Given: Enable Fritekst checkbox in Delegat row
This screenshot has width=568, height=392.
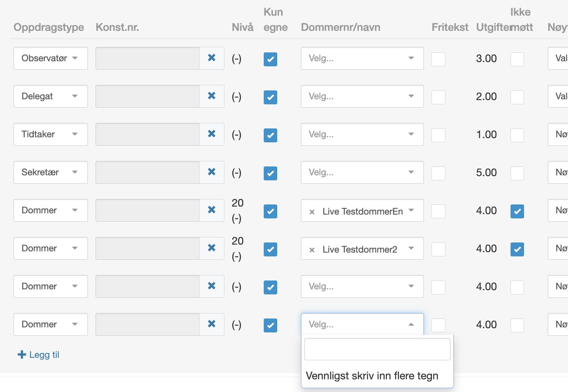Looking at the screenshot, I should tap(438, 97).
